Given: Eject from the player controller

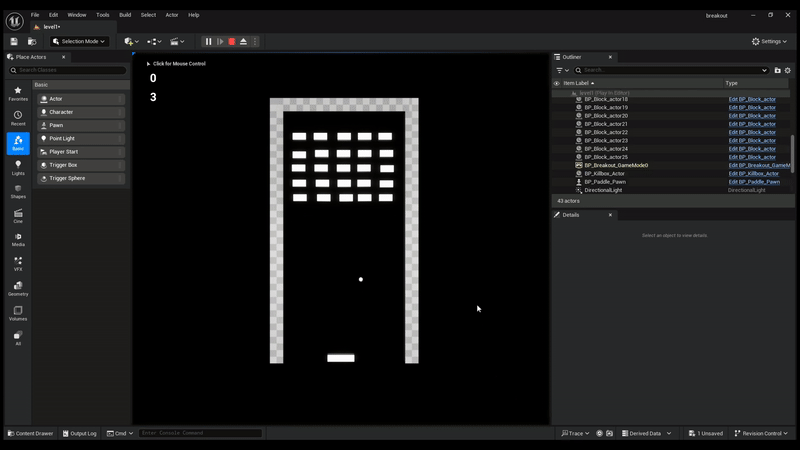Looking at the screenshot, I should (243, 41).
